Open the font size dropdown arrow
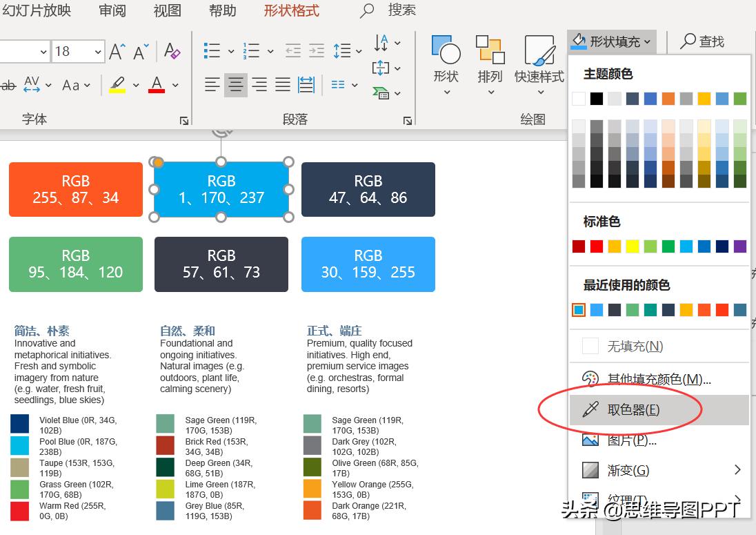This screenshot has width=756, height=535. 99,51
